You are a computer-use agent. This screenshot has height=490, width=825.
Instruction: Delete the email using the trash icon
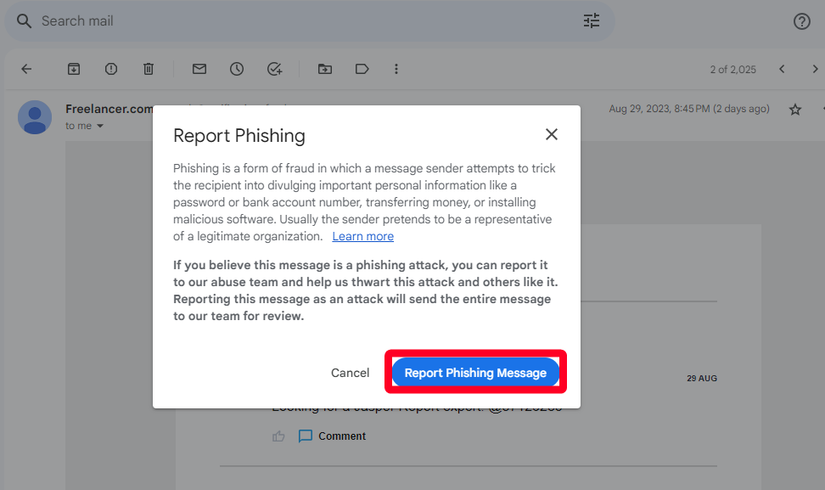click(148, 69)
